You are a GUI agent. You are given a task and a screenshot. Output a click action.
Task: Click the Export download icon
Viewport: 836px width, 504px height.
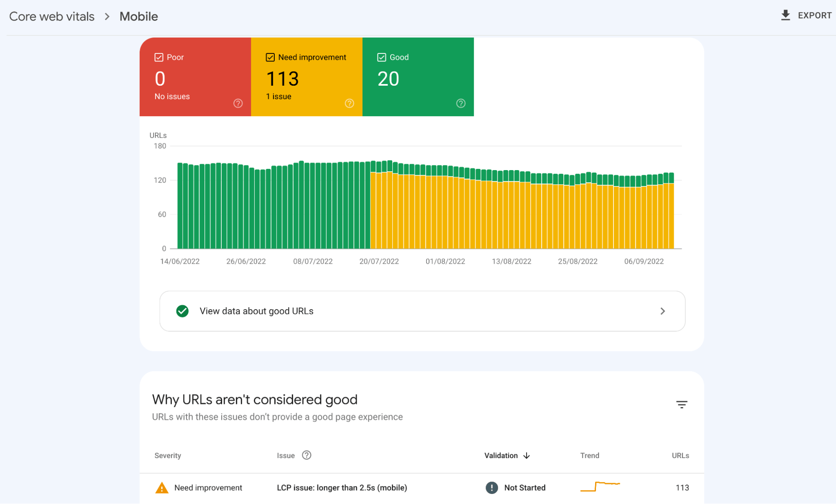[x=785, y=15]
